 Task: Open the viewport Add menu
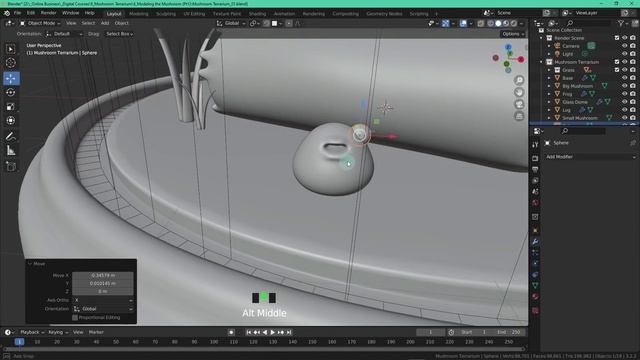point(105,23)
